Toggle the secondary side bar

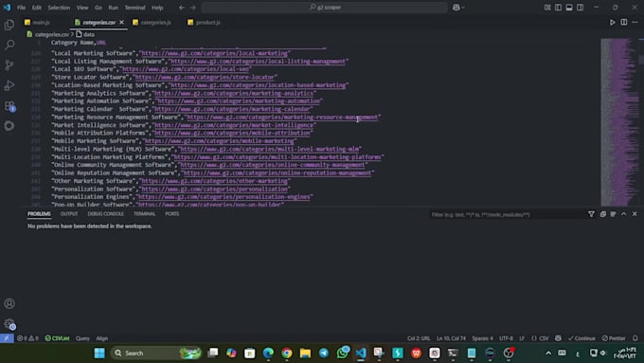click(x=580, y=8)
